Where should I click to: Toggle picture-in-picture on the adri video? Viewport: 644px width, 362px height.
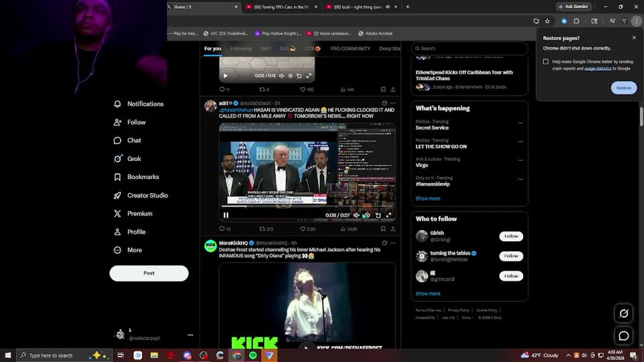tap(378, 215)
